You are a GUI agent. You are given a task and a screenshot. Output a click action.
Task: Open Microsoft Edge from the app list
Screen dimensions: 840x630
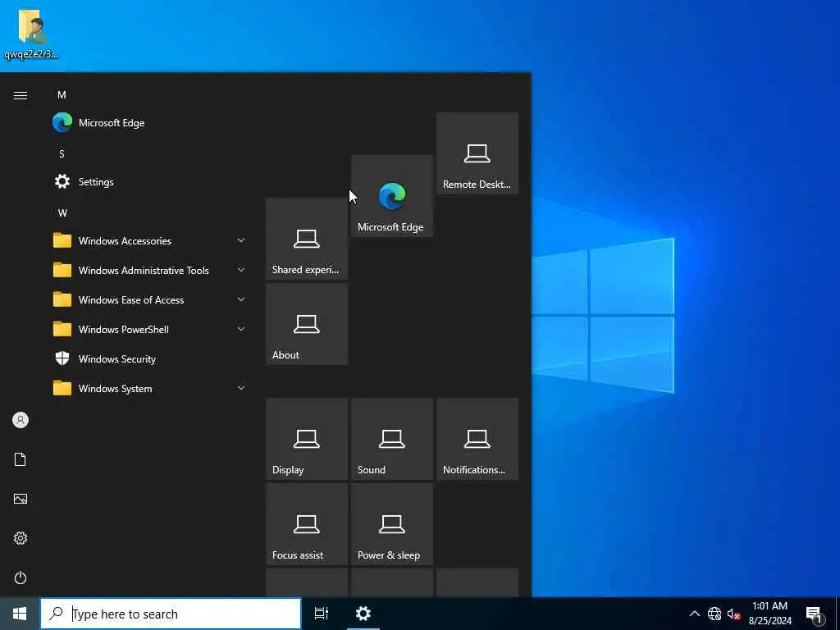(152, 123)
